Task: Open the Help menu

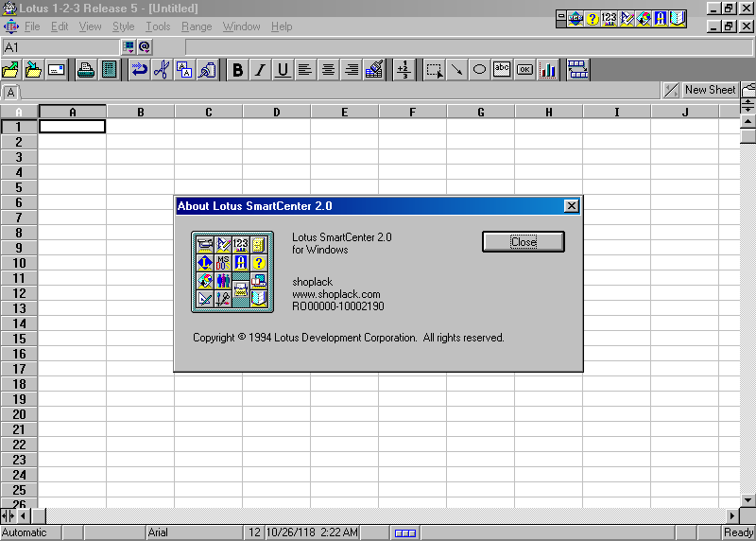Action: coord(282,26)
